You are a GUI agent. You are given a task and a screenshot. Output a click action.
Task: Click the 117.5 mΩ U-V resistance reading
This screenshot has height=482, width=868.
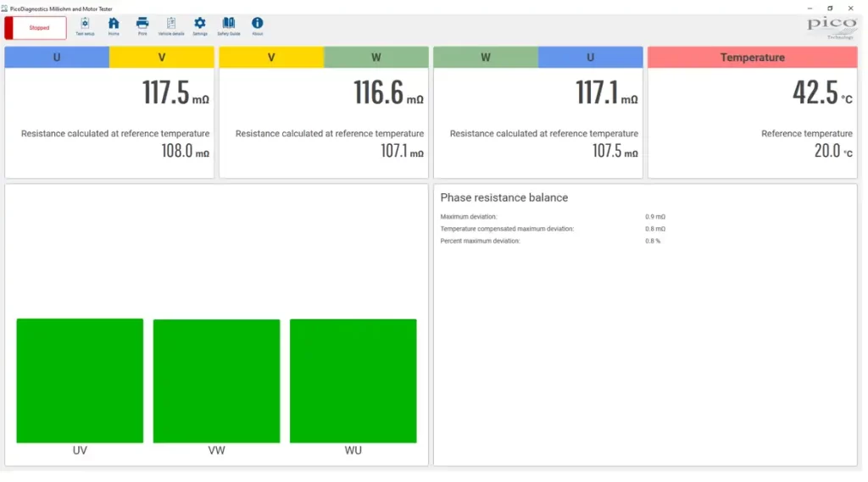(x=175, y=92)
